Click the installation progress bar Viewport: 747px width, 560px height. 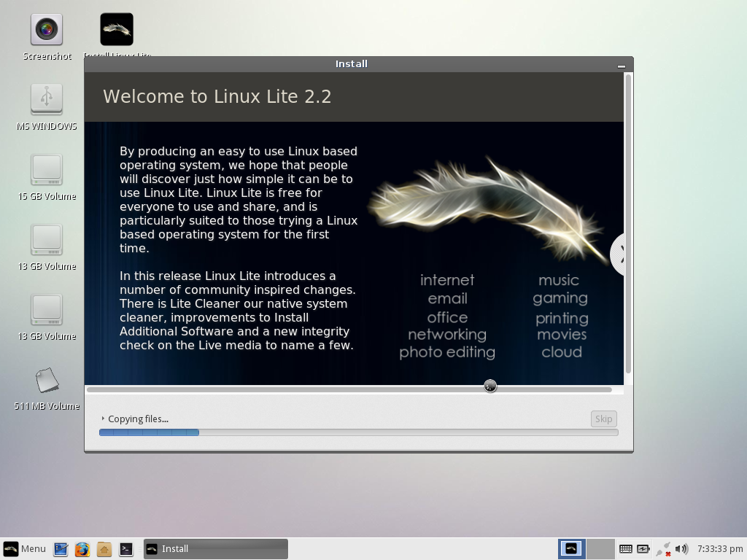tap(359, 432)
